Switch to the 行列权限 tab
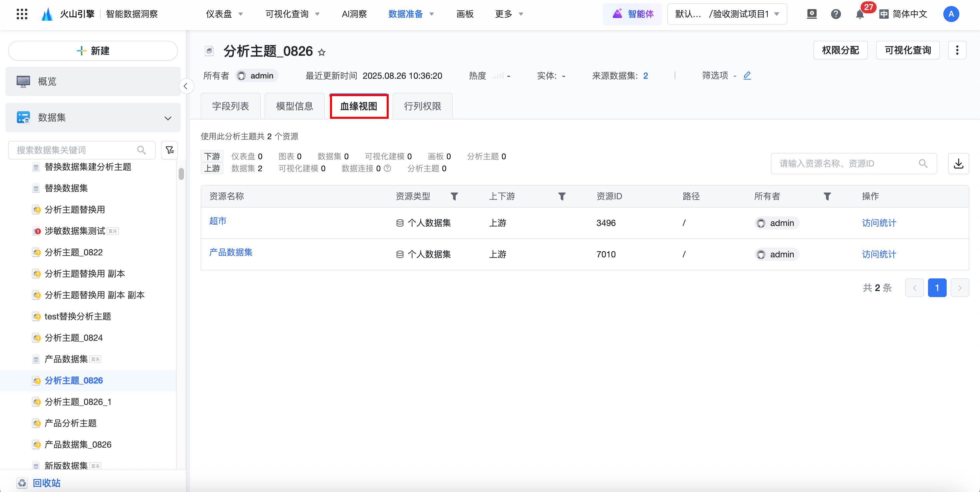Viewport: 980px width, 492px height. [x=422, y=106]
